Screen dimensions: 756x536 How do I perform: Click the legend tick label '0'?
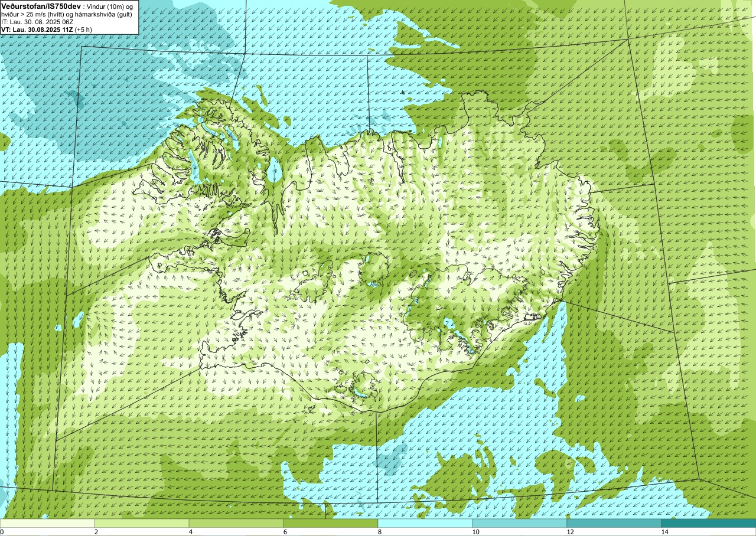pos(2,532)
